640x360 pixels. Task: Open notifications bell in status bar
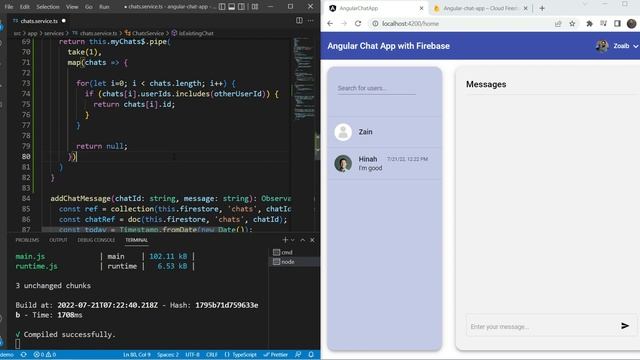pos(311,355)
